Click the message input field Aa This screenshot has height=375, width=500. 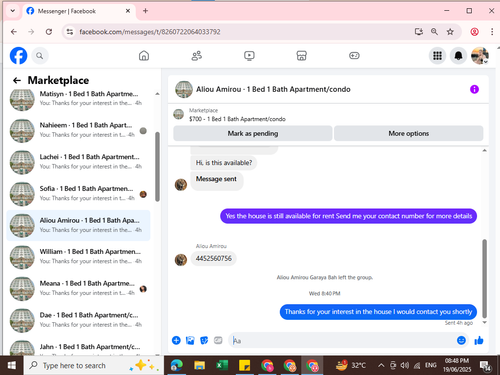pos(343,340)
